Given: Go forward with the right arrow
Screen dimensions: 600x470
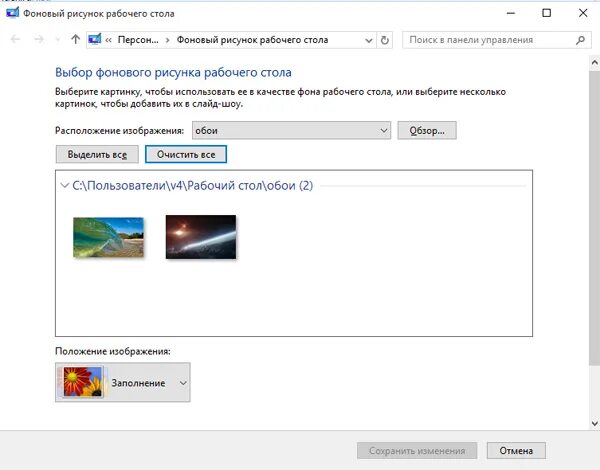Looking at the screenshot, I should coord(39,39).
